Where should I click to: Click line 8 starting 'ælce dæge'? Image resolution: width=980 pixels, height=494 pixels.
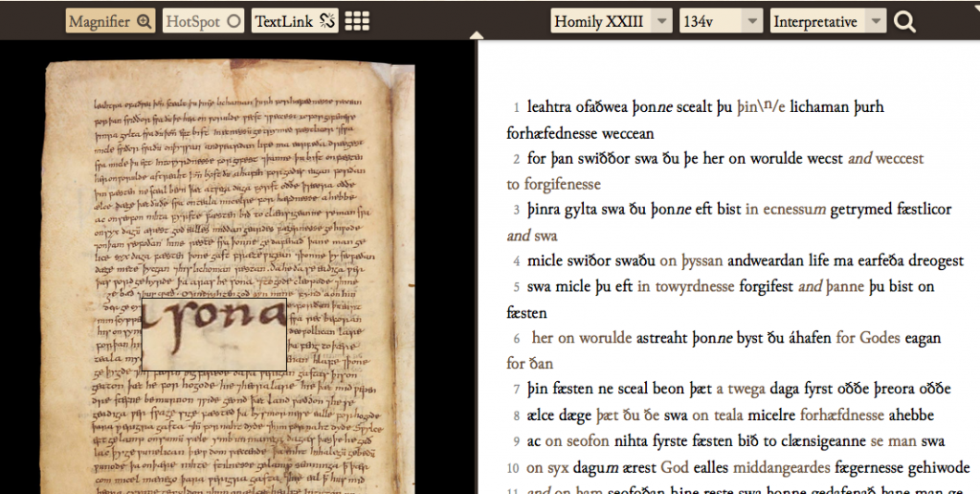click(730, 415)
